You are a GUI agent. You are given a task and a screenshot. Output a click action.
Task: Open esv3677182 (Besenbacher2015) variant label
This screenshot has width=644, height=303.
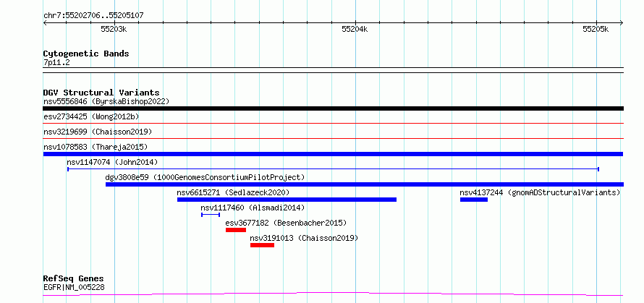coord(286,223)
